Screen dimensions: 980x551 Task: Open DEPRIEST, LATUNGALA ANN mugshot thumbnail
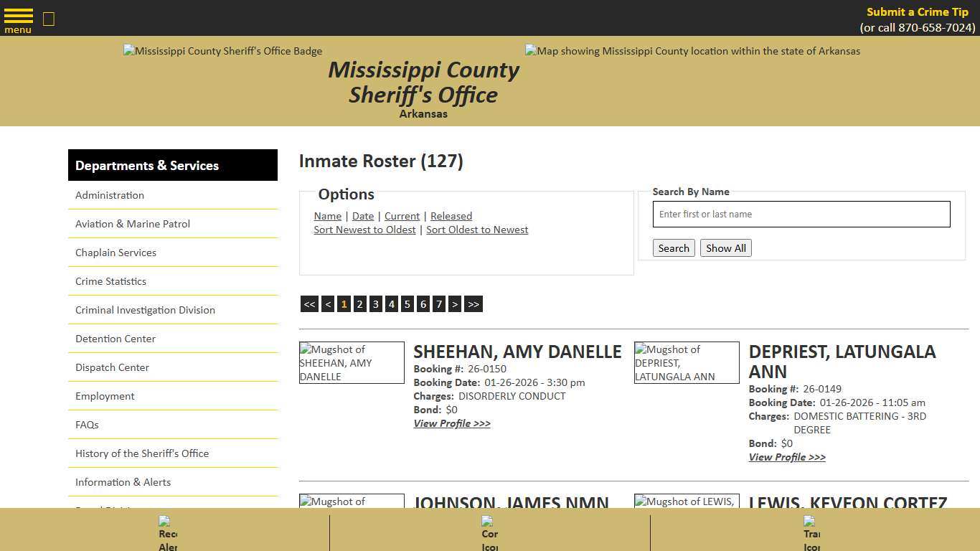[x=687, y=362]
